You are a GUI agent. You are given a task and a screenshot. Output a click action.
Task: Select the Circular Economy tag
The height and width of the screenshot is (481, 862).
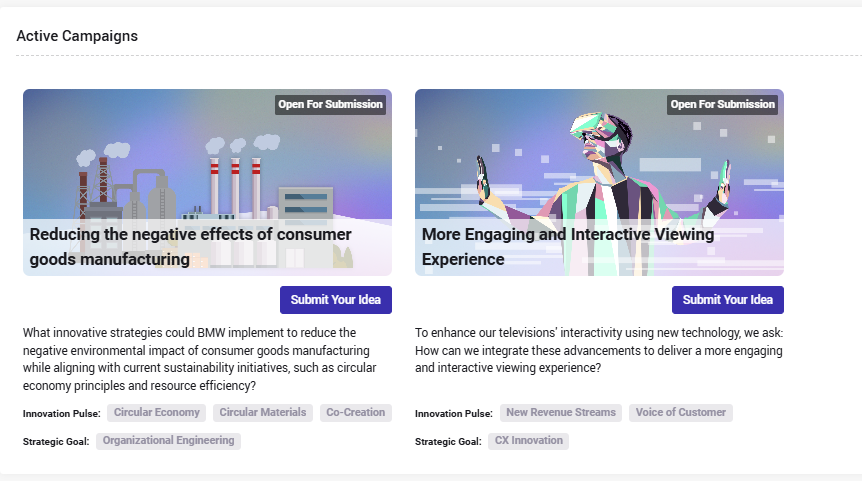coord(157,413)
